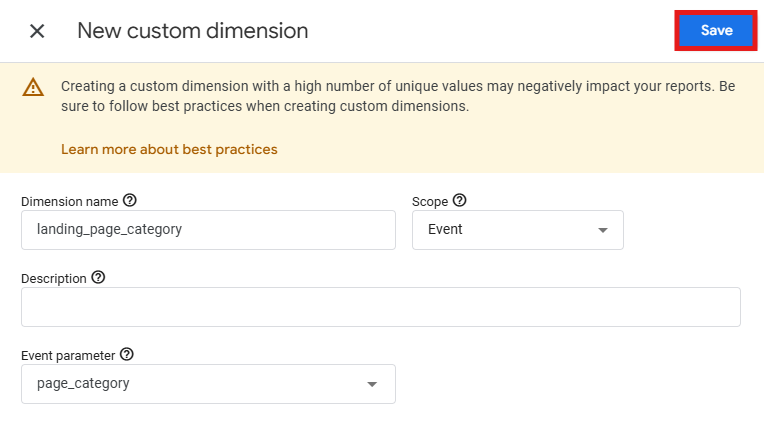Screen dimensions: 764x421
Task: Close the New custom dimension panel
Action: click(37, 31)
